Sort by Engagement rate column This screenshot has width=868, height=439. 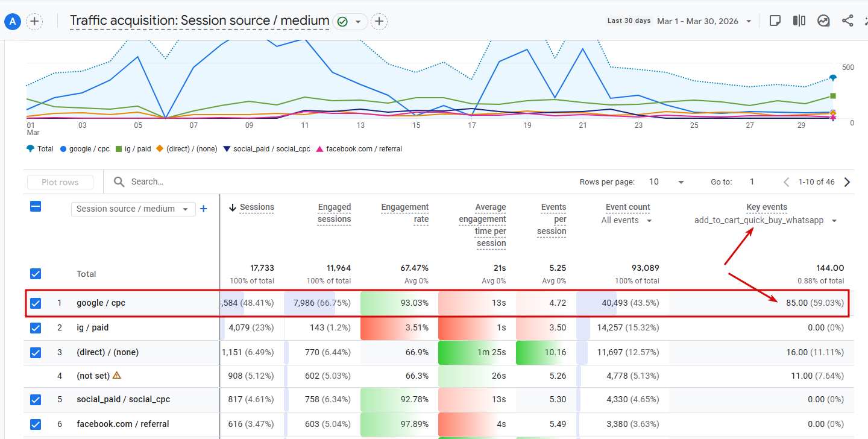coord(404,213)
